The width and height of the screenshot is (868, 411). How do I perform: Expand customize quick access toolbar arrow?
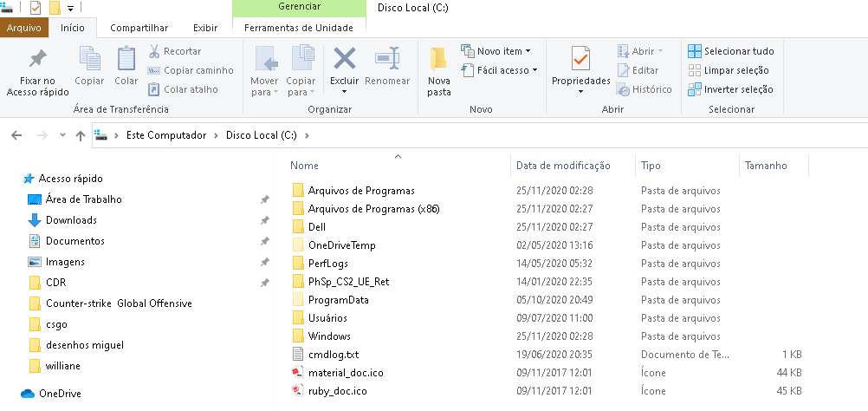click(70, 9)
